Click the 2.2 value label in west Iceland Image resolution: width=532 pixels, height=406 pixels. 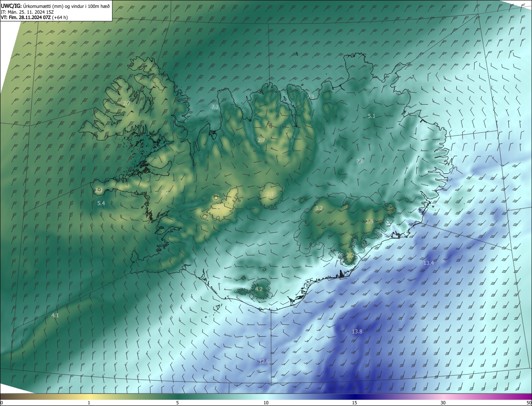pyautogui.click(x=165, y=192)
